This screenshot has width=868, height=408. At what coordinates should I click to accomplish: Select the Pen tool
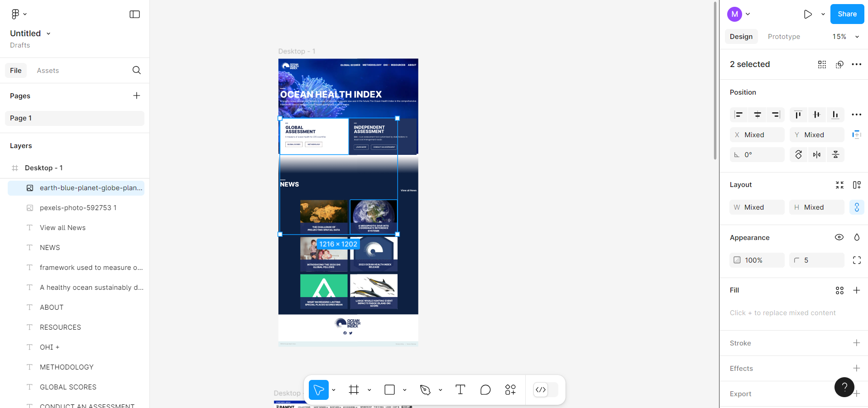pyautogui.click(x=425, y=389)
